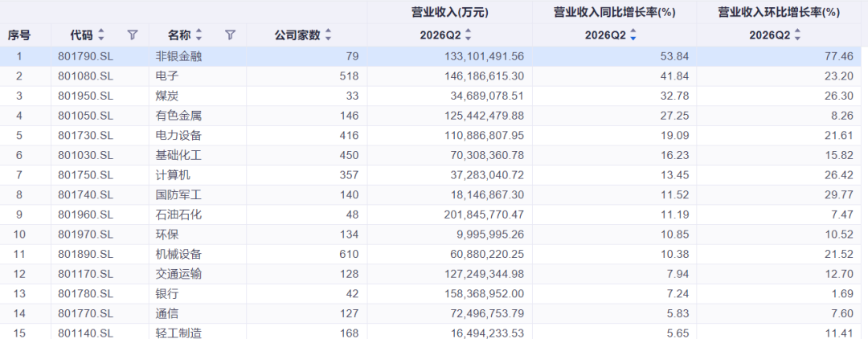Select the 银行 industry name cell
This screenshot has height=339, width=868.
pos(167,293)
